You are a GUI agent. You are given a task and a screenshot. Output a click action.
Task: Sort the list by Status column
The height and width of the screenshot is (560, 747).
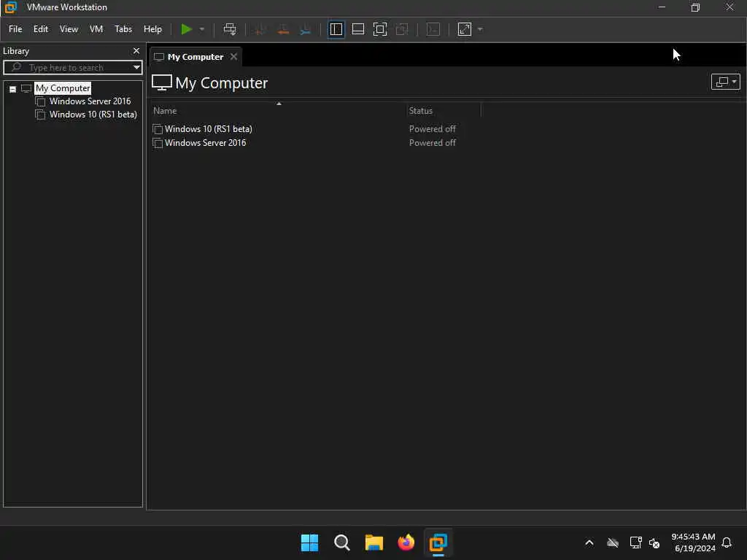(x=421, y=111)
